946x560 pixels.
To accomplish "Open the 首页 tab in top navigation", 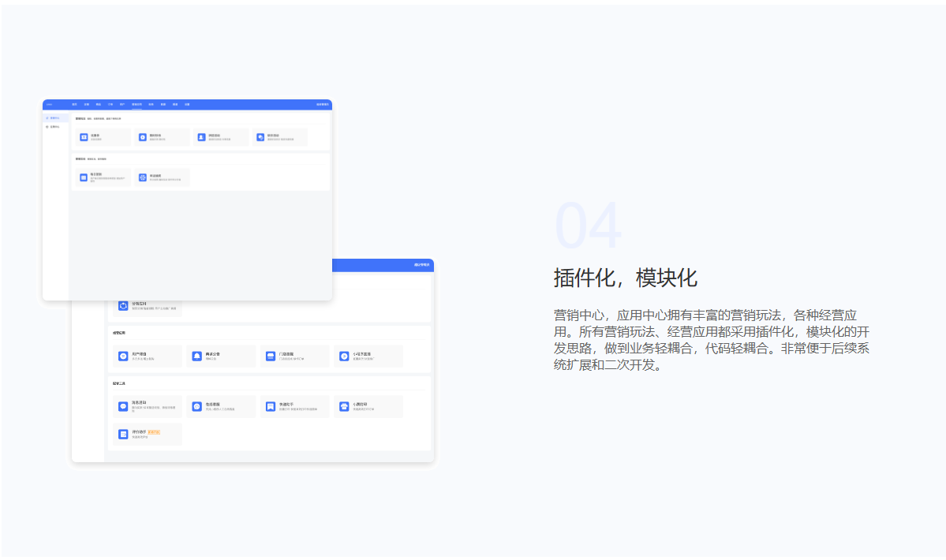I will pos(74,104).
